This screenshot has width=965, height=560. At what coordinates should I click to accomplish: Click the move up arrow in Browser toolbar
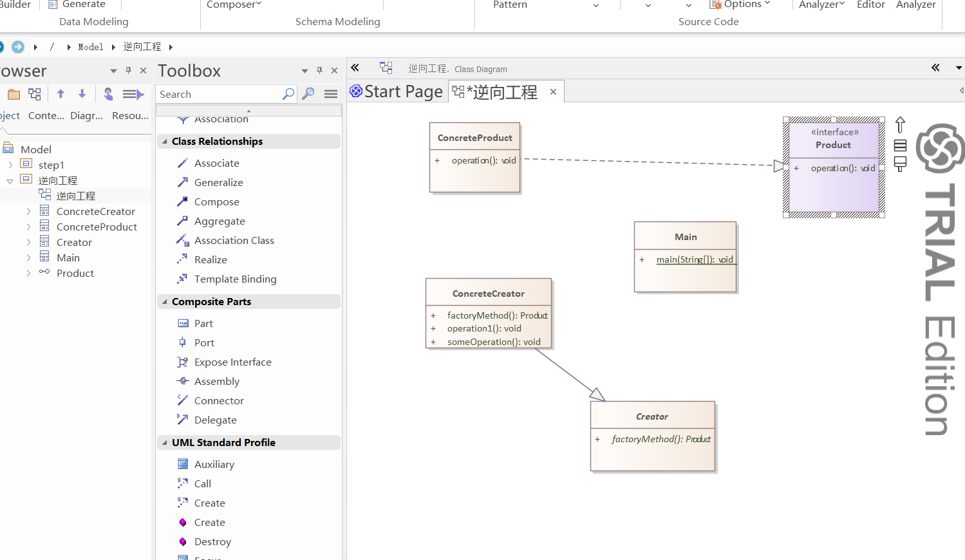61,94
